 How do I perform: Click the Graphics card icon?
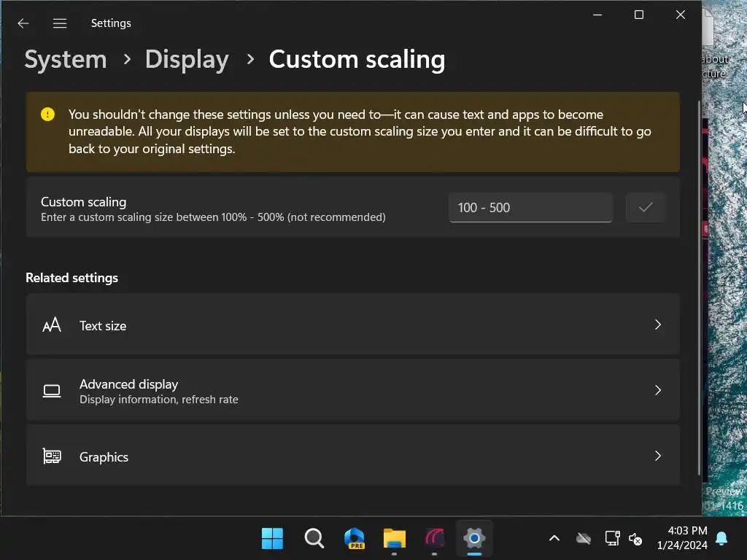coord(52,456)
